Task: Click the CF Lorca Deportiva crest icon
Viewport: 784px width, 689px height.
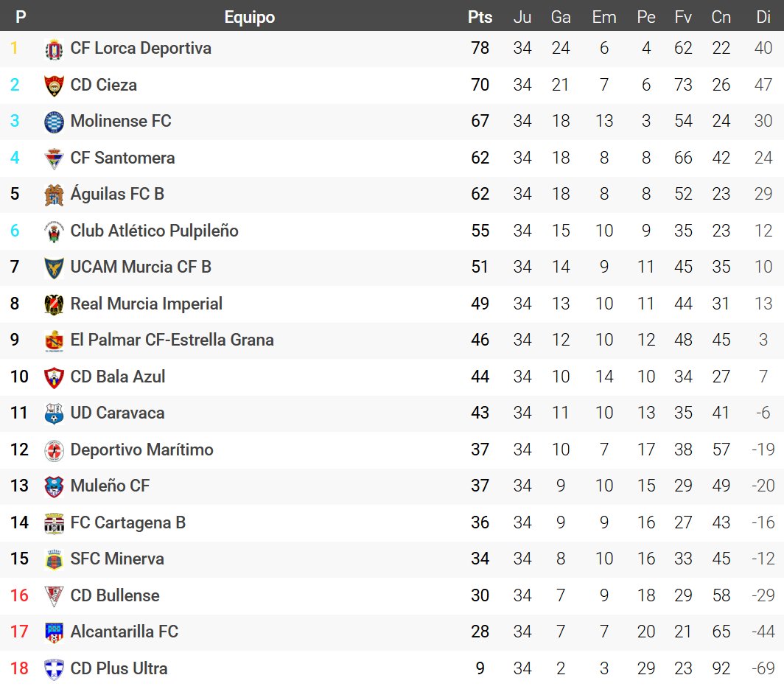Action: [54, 49]
